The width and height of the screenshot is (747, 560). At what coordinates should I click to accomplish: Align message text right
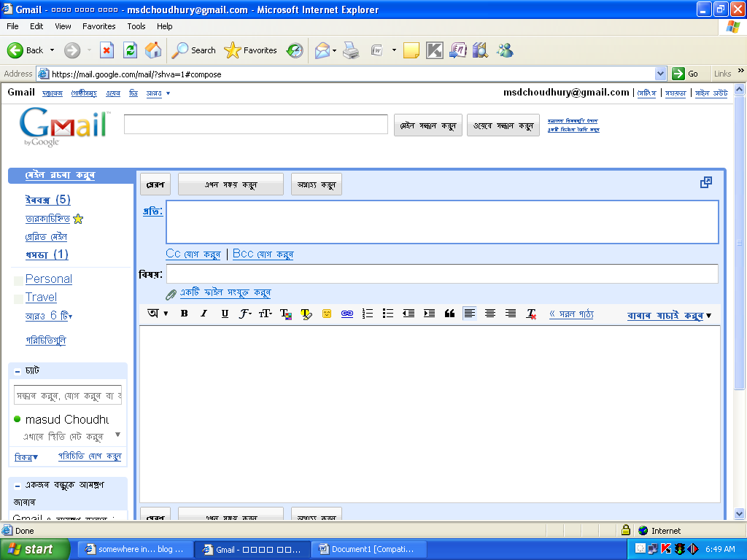click(510, 314)
